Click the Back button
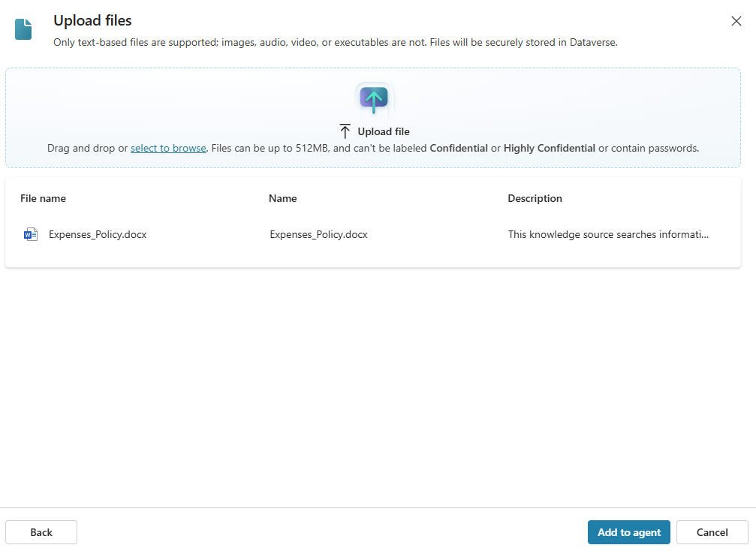Viewport: 756px width, 551px height. (41, 532)
